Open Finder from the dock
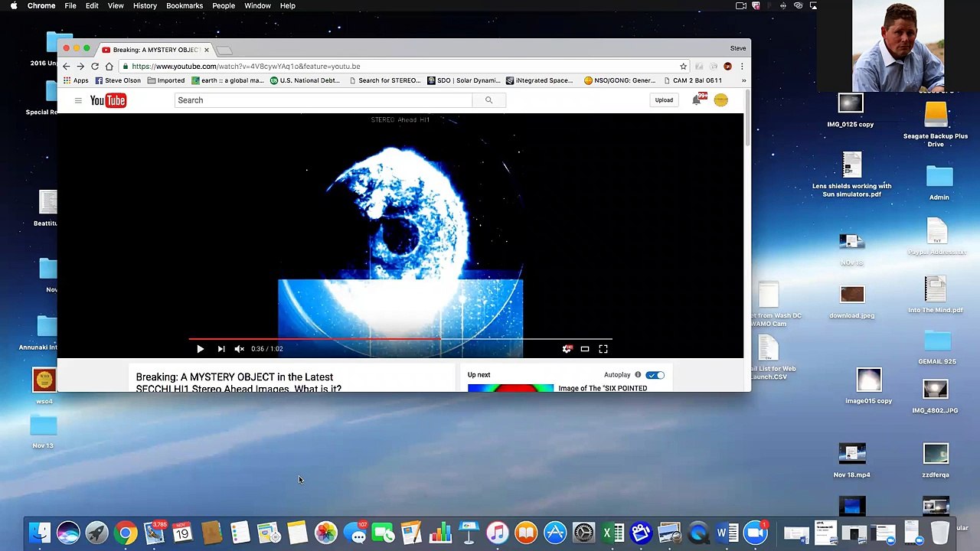This screenshot has width=980, height=551. point(40,533)
